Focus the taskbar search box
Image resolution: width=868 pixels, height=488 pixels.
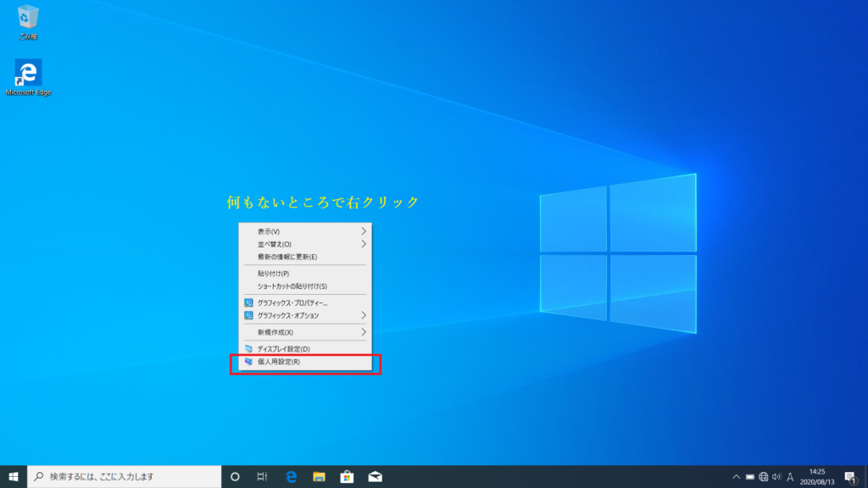click(x=125, y=476)
